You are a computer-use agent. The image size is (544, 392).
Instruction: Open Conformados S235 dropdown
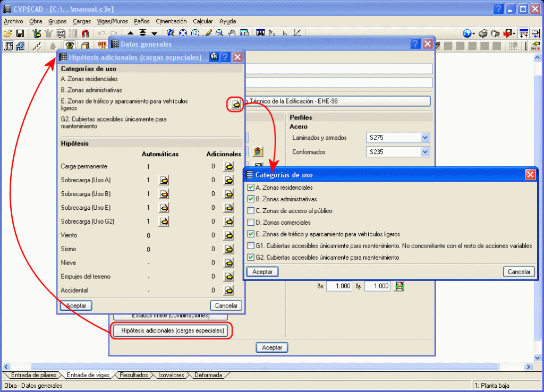point(425,152)
